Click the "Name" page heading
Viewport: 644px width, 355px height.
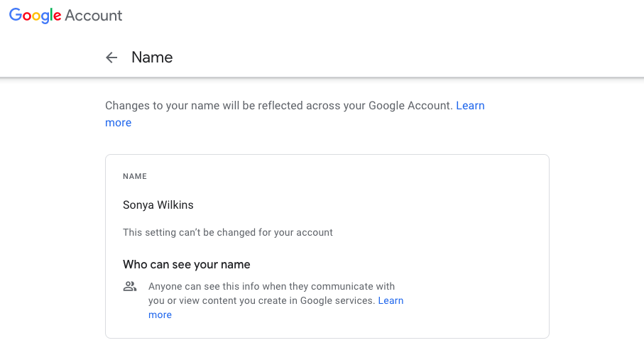(152, 58)
